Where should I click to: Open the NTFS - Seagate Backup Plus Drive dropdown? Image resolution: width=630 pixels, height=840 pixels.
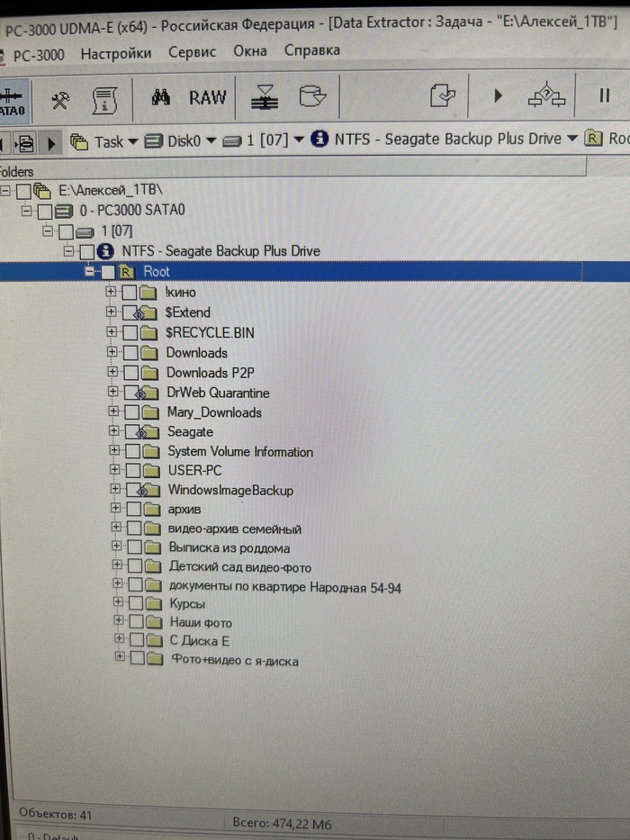click(x=572, y=139)
